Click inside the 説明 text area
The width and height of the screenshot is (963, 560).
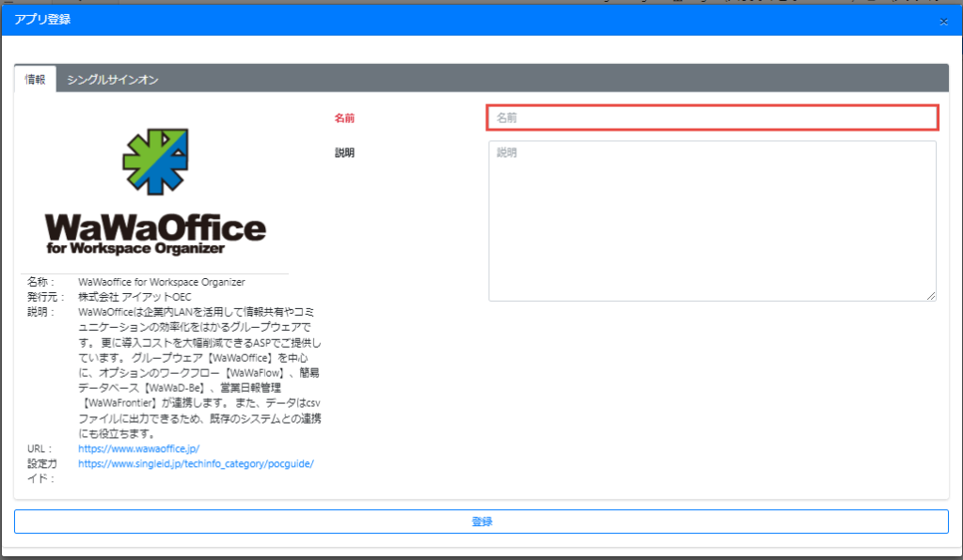712,221
